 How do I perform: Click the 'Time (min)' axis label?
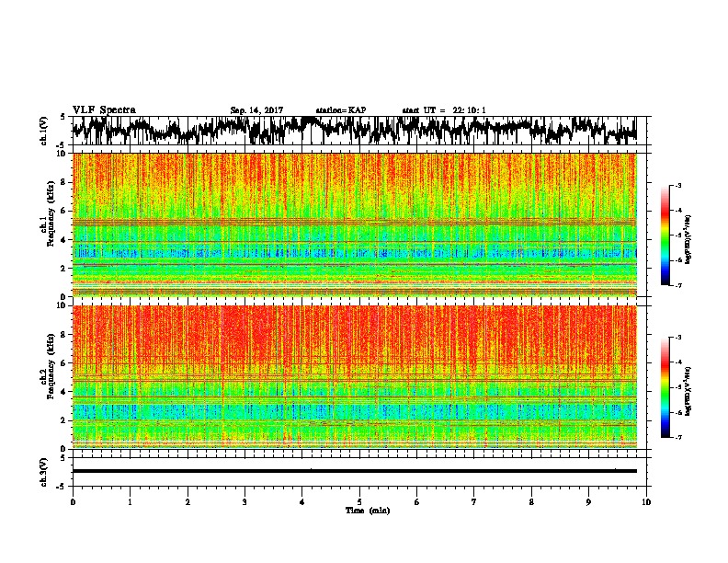coord(368,511)
